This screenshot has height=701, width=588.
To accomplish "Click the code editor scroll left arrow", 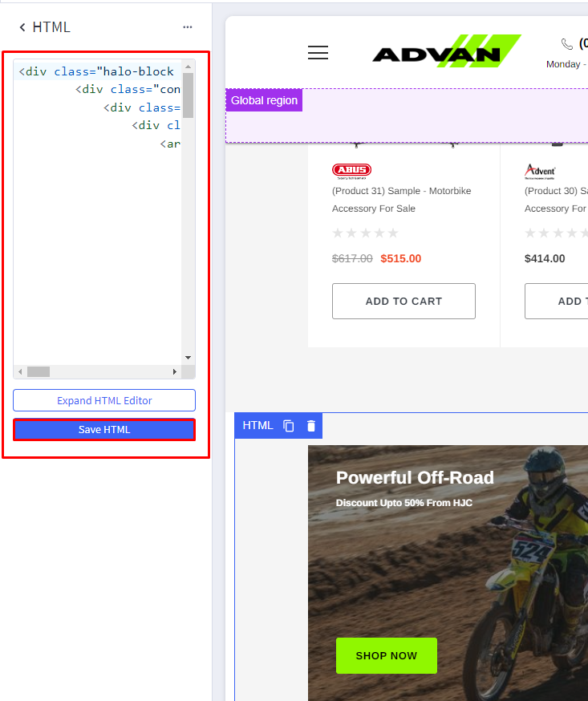I will tap(20, 371).
